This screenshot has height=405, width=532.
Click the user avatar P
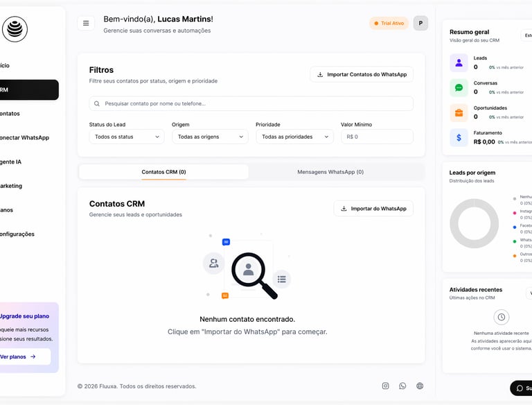tap(420, 24)
